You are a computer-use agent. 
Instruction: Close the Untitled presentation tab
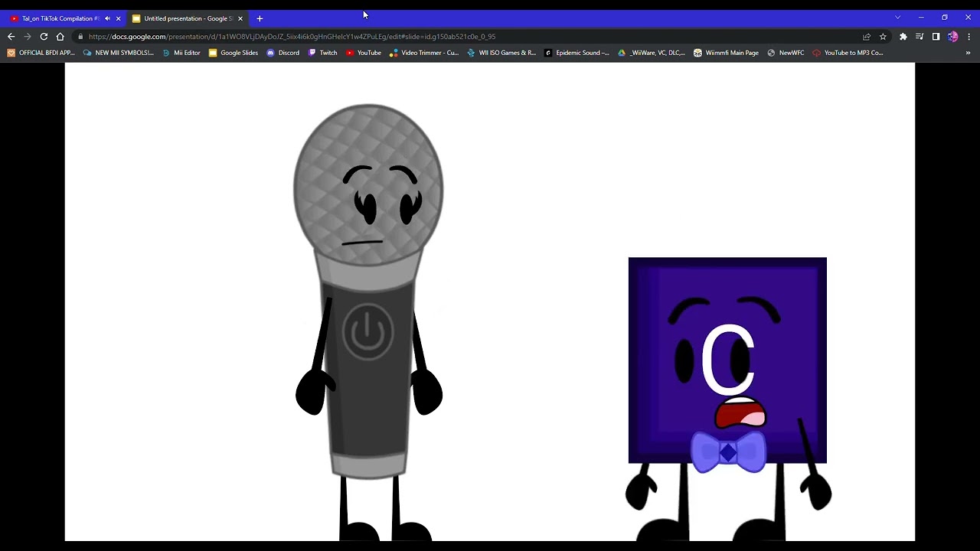240,18
